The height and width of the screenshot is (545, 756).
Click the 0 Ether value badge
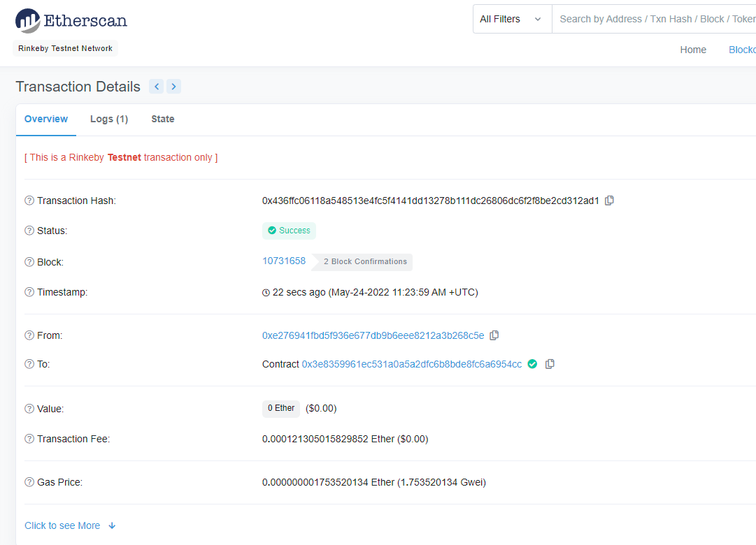[x=281, y=408]
